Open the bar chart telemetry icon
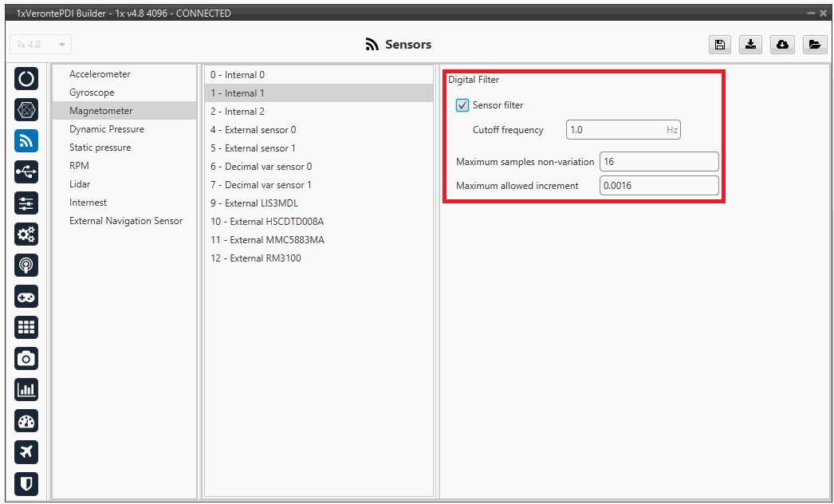The height and width of the screenshot is (504, 834). click(x=26, y=390)
